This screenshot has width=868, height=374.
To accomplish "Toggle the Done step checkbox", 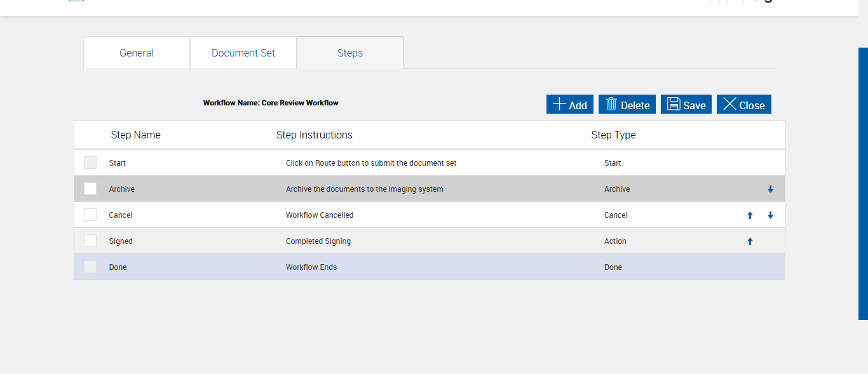I will tap(90, 267).
